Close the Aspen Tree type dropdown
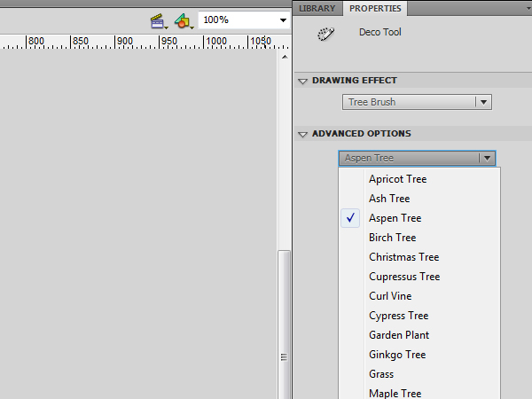Image resolution: width=532 pixels, height=399 pixels. click(417, 158)
